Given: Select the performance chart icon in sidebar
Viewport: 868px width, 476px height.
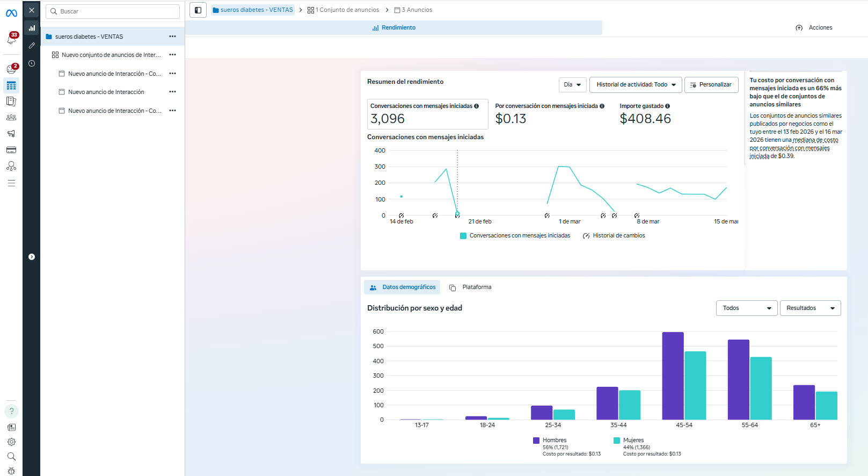Looking at the screenshot, I should click(x=32, y=28).
